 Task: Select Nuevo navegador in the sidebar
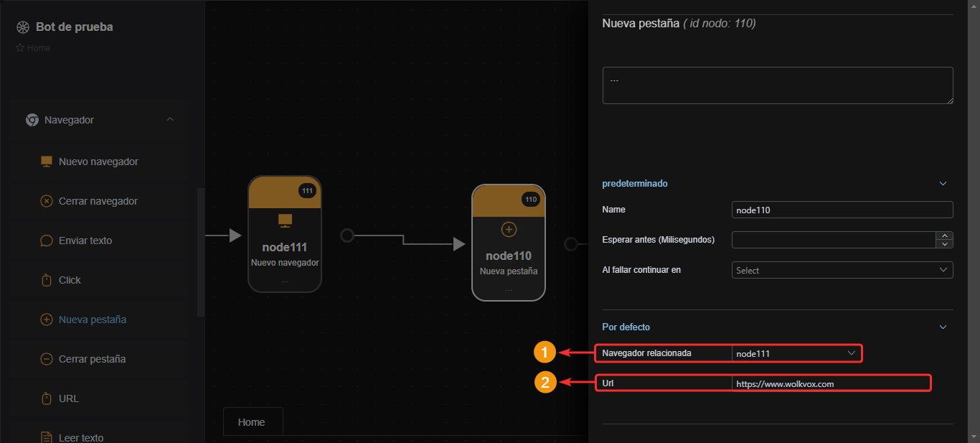pos(98,162)
